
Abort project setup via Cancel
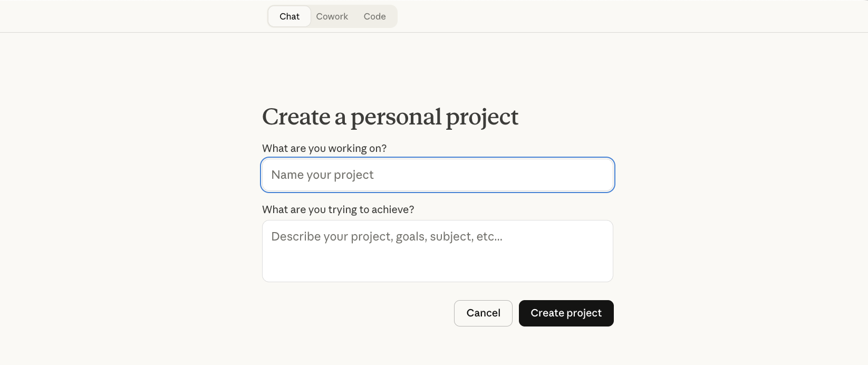click(x=483, y=313)
